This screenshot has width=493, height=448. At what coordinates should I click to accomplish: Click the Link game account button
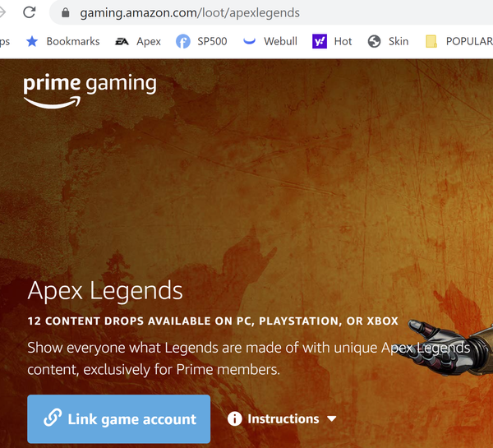point(119,419)
